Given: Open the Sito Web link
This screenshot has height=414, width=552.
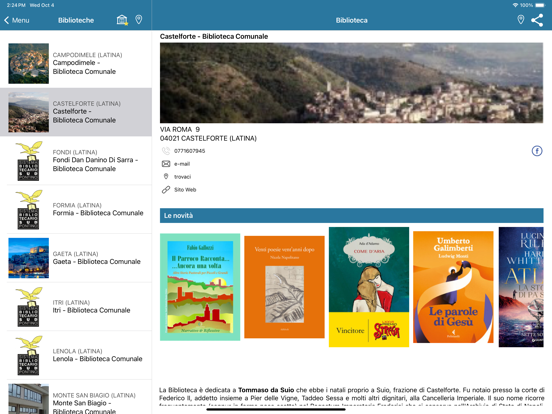Looking at the screenshot, I should pos(185,190).
